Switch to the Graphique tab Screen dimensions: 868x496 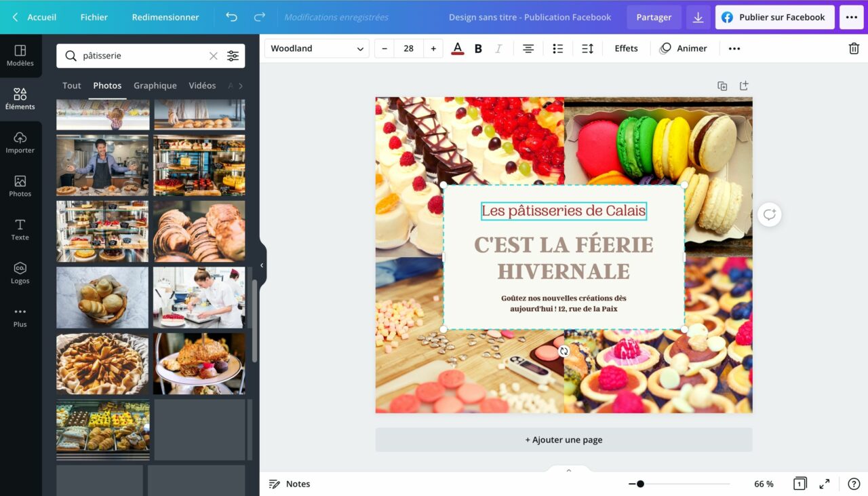coord(155,85)
